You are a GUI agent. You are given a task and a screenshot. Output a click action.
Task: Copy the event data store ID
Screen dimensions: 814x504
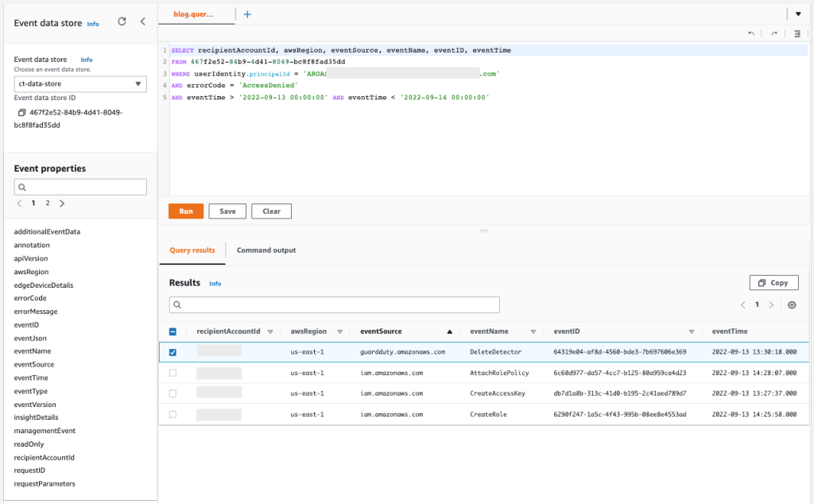[x=21, y=114]
